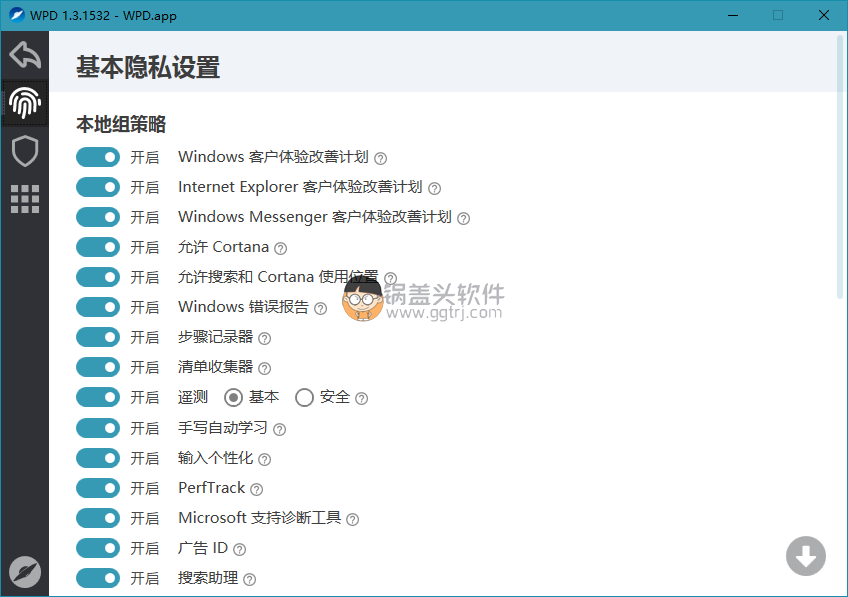The height and width of the screenshot is (597, 848).
Task: Toggle 允许搜索和 Cortana 使用位置 switch
Action: [x=98, y=277]
